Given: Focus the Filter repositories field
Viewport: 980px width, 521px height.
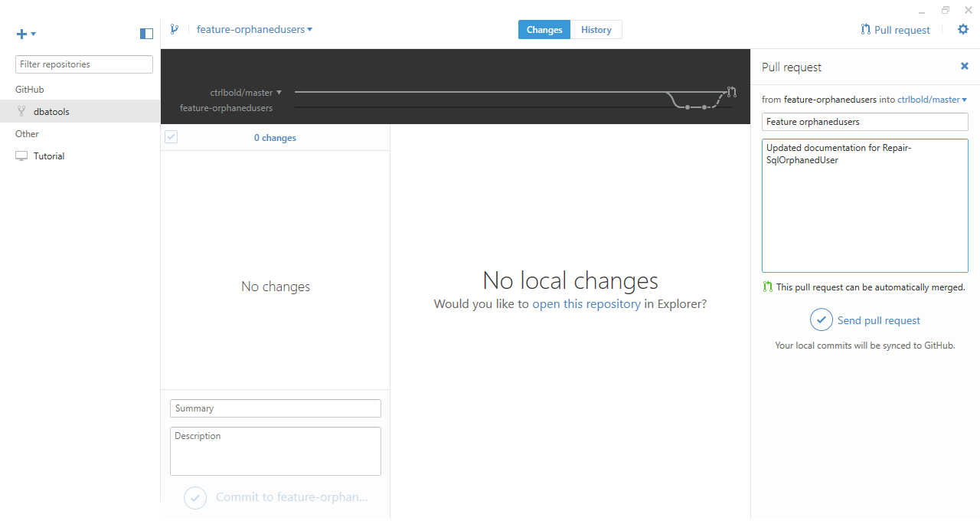Looking at the screenshot, I should (x=84, y=64).
